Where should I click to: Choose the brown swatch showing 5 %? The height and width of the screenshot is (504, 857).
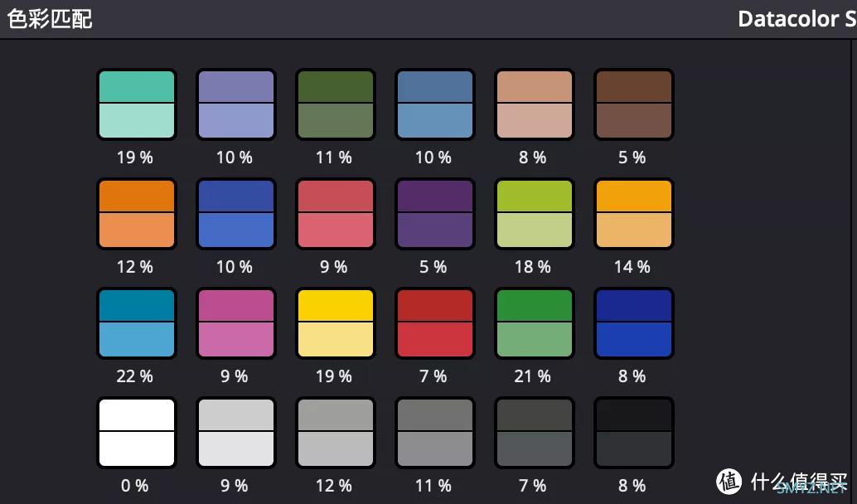point(633,104)
